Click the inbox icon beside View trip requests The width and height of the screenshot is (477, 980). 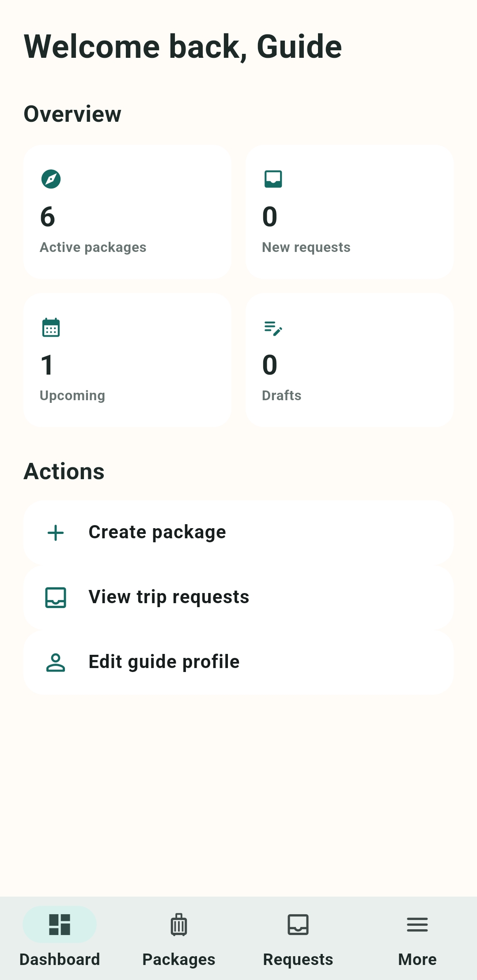[x=56, y=597]
